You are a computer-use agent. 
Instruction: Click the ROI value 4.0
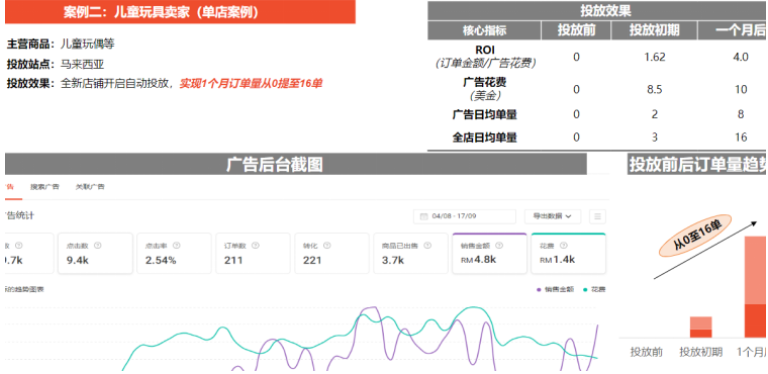click(741, 57)
